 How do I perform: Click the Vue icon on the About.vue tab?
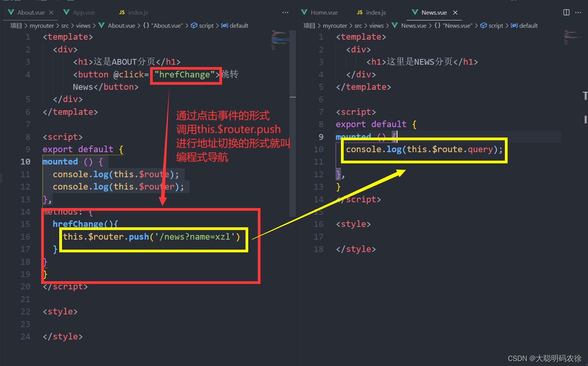pyautogui.click(x=11, y=12)
